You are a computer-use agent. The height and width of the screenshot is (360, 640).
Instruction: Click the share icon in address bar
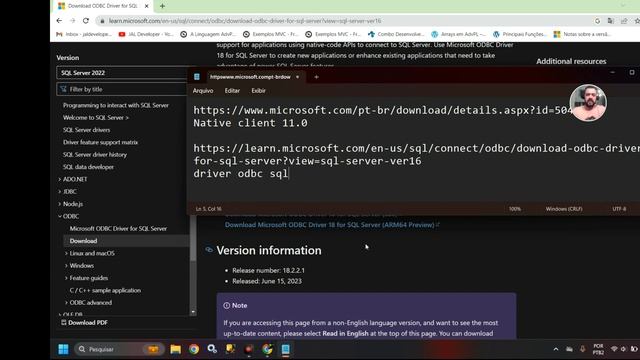pos(624,21)
